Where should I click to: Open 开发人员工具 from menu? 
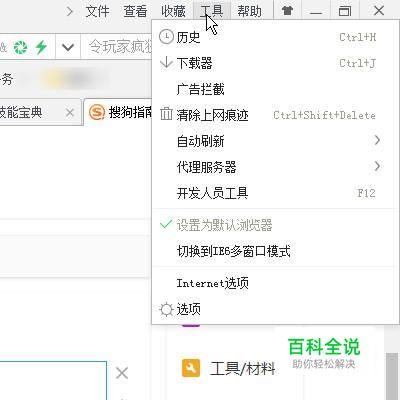(x=275, y=193)
